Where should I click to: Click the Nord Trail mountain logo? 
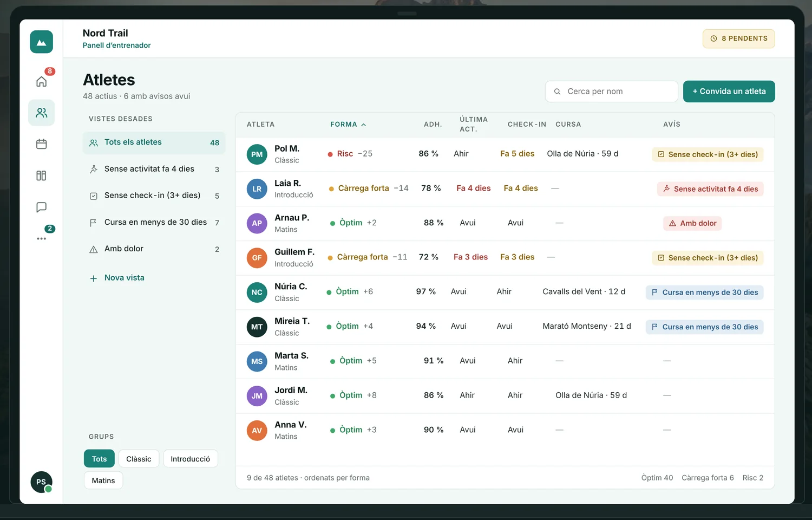(41, 42)
